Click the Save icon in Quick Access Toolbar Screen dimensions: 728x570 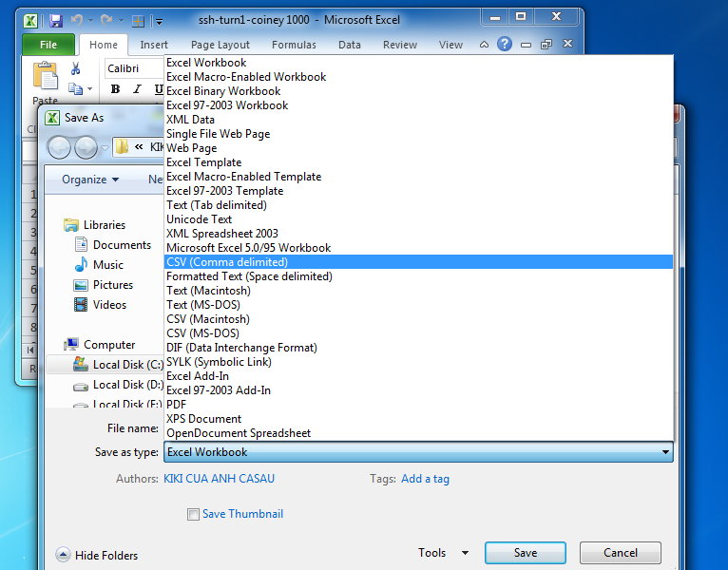(x=56, y=20)
